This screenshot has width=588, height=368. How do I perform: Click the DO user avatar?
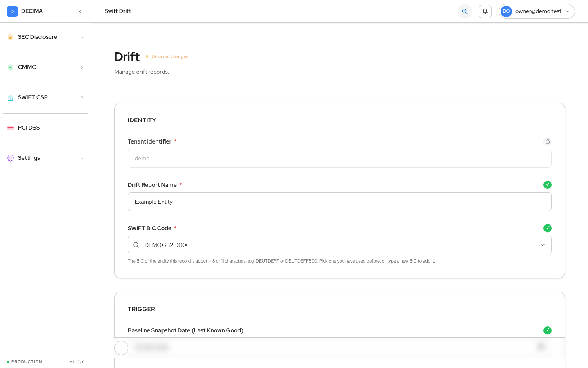point(506,11)
